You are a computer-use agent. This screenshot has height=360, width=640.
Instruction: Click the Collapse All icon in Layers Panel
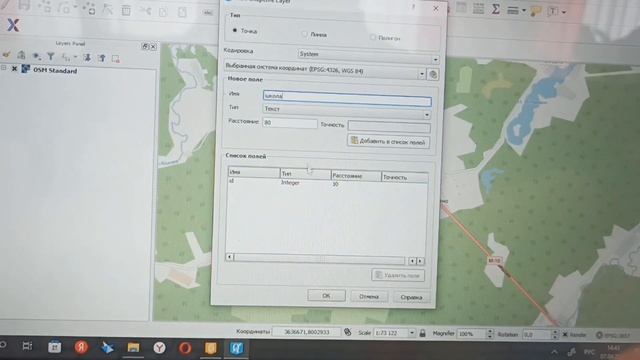[x=102, y=58]
